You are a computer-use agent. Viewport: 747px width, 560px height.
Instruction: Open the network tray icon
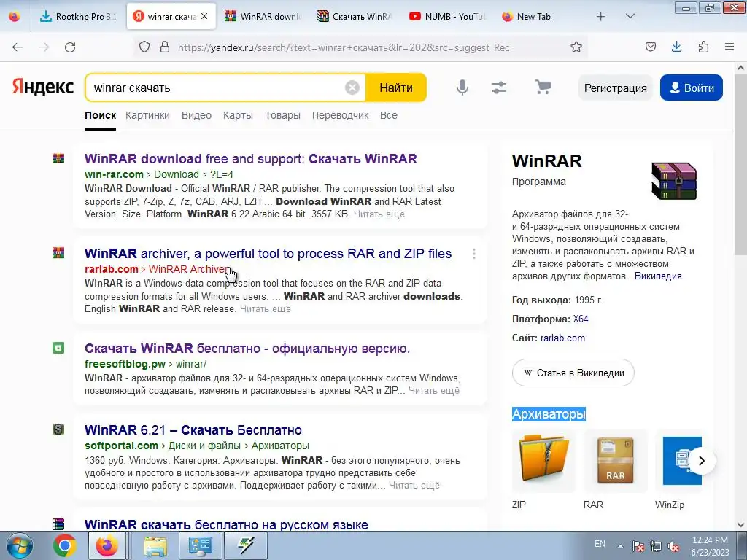[656, 547]
